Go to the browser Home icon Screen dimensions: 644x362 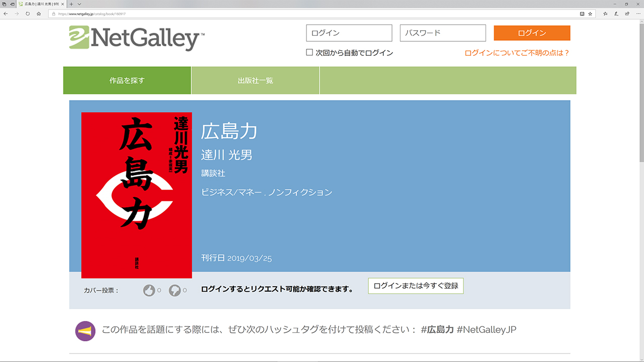(39, 14)
